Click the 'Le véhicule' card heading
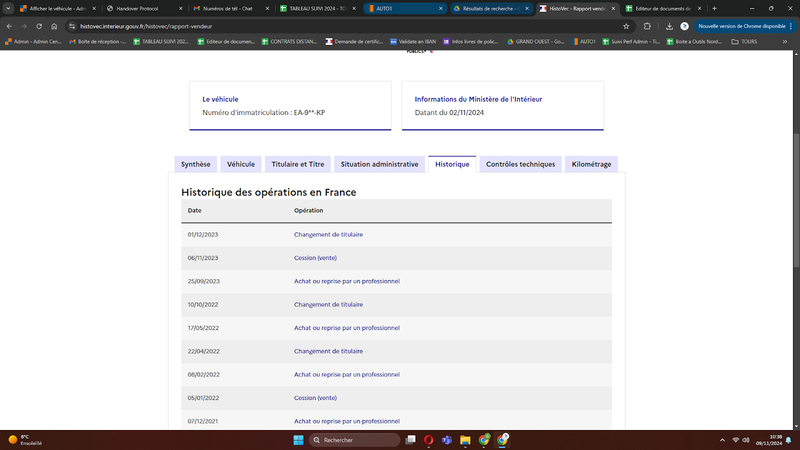The width and height of the screenshot is (800, 450). click(x=220, y=99)
